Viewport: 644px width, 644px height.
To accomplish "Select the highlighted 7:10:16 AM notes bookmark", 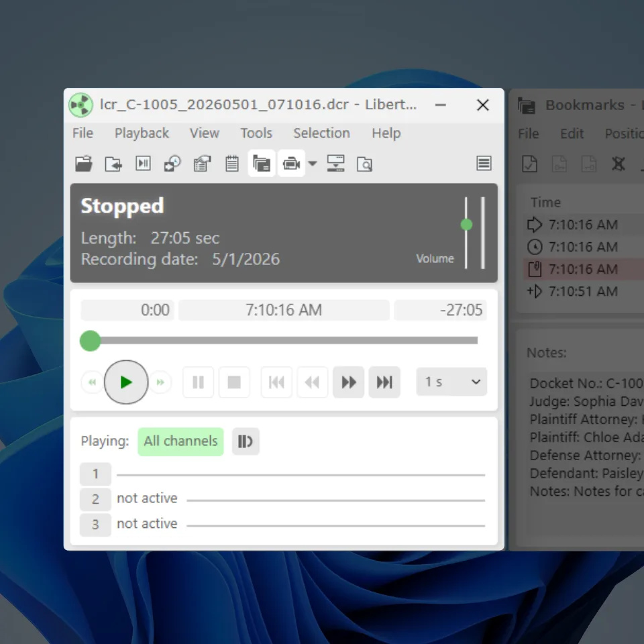I will (x=584, y=270).
